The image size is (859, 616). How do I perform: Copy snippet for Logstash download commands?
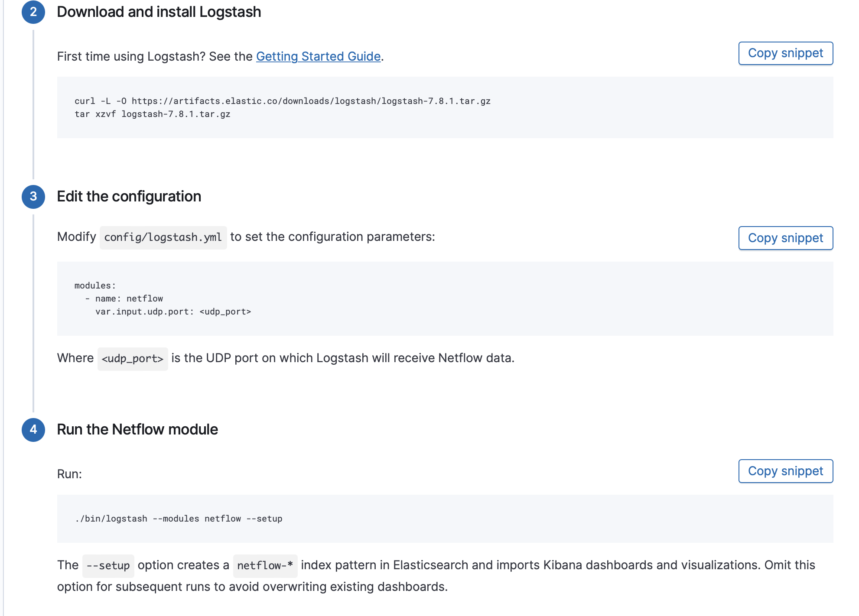785,53
